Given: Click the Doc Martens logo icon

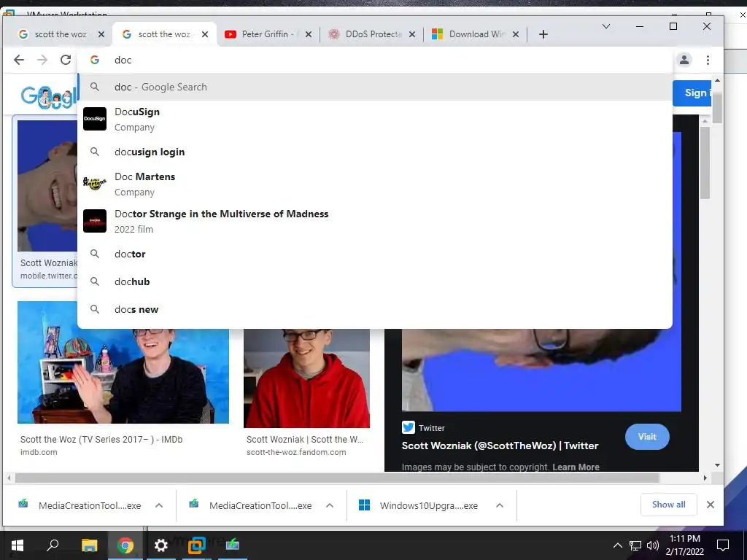Looking at the screenshot, I should pyautogui.click(x=95, y=184).
